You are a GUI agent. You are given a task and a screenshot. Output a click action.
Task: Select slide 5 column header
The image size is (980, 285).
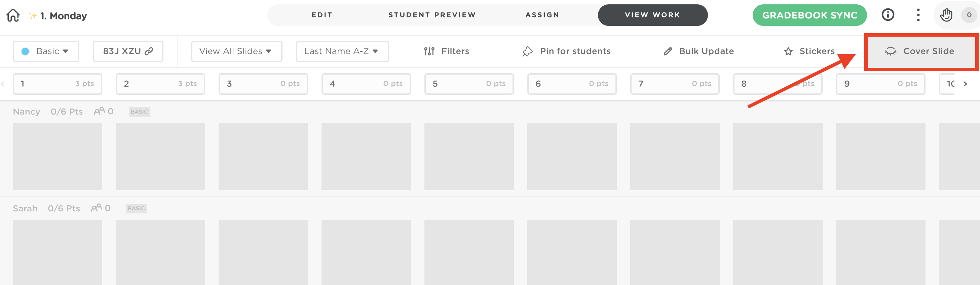click(469, 84)
